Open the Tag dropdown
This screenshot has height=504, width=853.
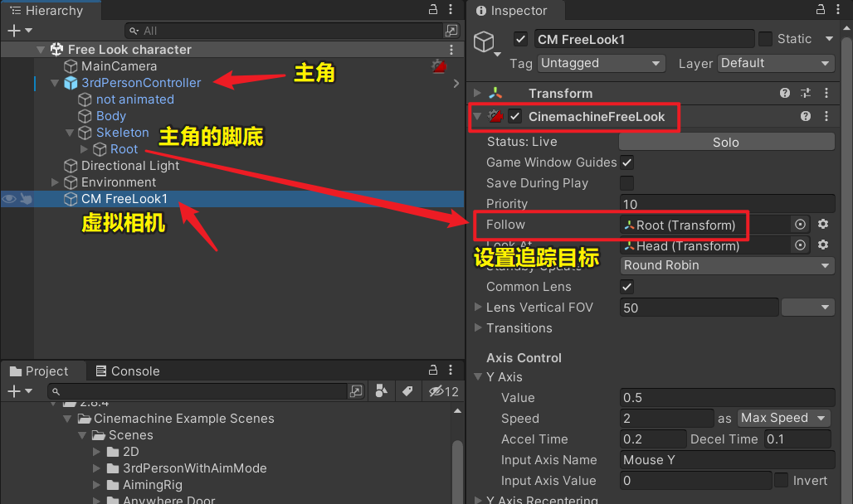point(601,64)
